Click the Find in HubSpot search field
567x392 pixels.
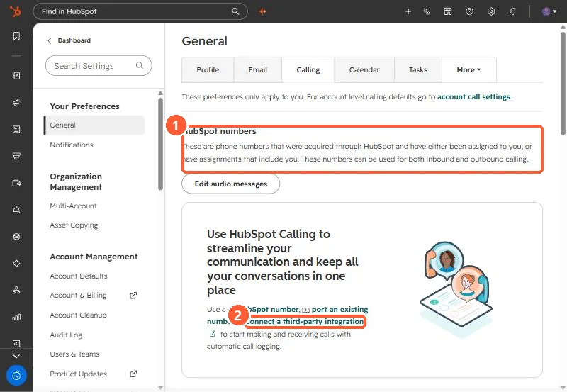(x=140, y=11)
